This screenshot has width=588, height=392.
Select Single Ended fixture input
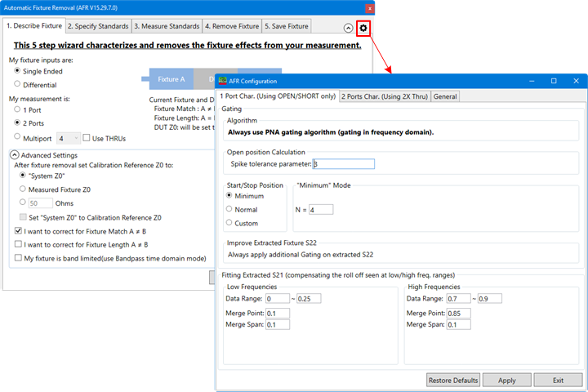[x=18, y=71]
